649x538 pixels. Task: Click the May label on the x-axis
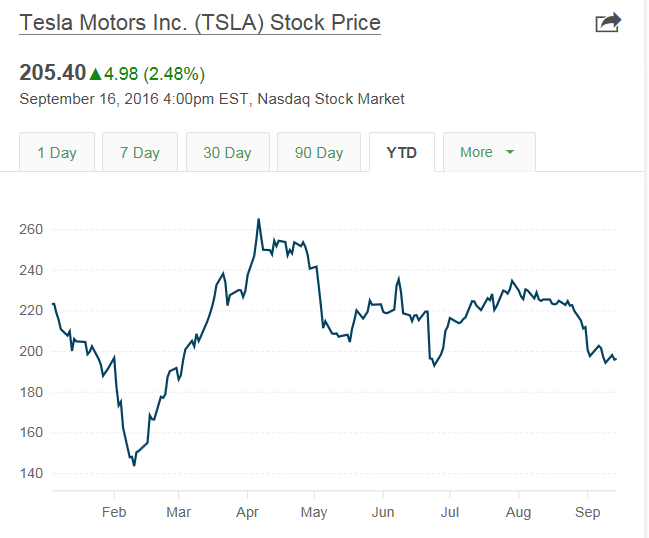click(314, 512)
